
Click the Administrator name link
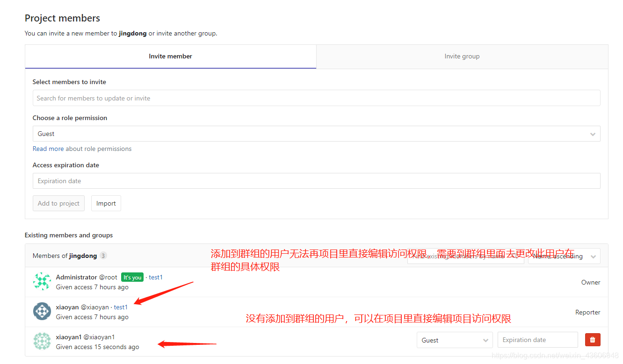click(77, 277)
